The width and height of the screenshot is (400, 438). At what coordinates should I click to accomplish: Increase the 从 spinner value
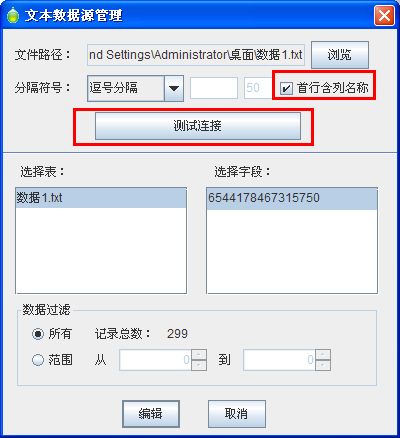[x=199, y=355]
